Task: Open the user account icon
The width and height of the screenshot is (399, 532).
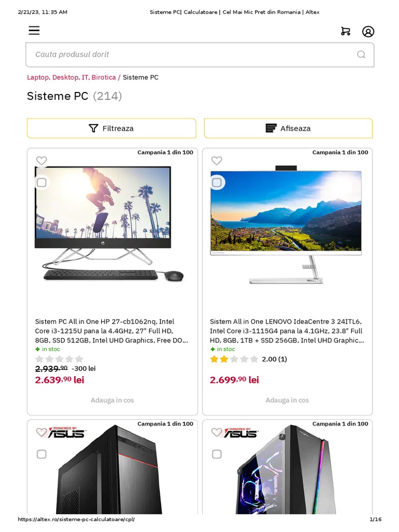Action: click(368, 31)
